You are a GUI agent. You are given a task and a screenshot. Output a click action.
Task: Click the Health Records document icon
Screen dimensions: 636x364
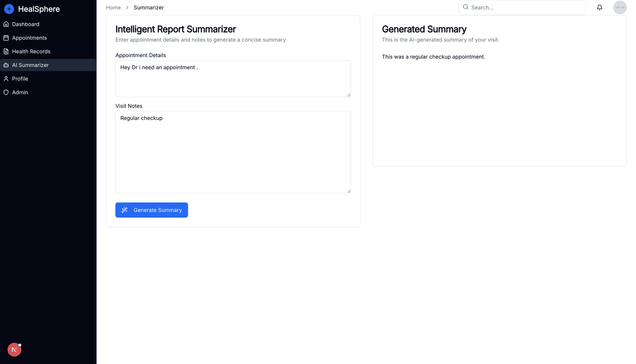click(x=6, y=51)
